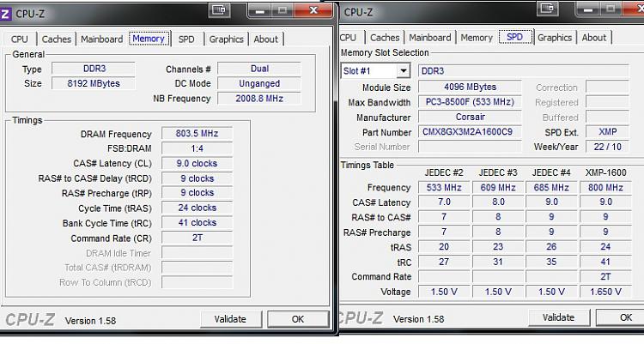The height and width of the screenshot is (344, 644).
Task: Click the XMP-1600 frequency 800 MHz cell
Action: coord(606,188)
